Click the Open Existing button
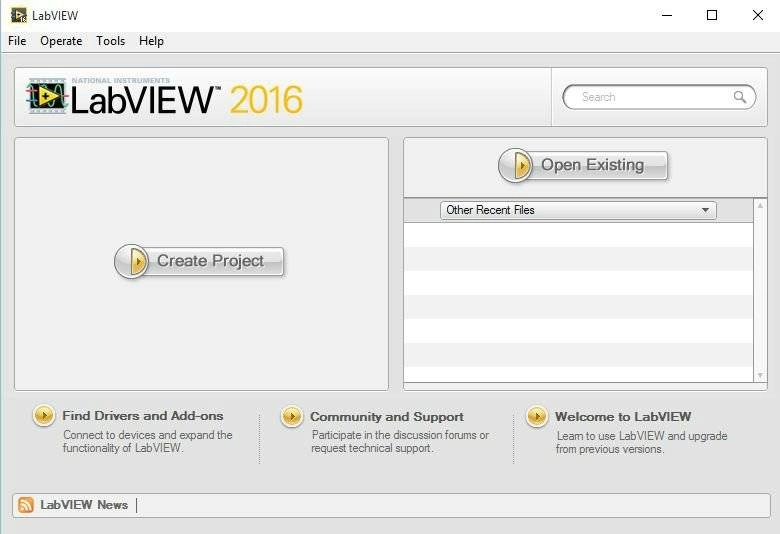Image resolution: width=780 pixels, height=534 pixels. tap(583, 165)
